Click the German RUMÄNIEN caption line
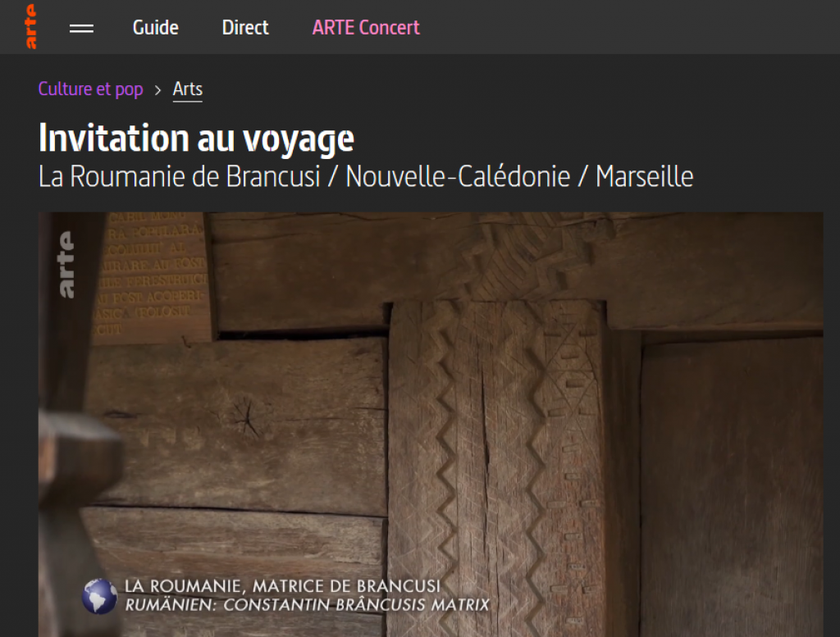The width and height of the screenshot is (840, 637). tap(307, 605)
